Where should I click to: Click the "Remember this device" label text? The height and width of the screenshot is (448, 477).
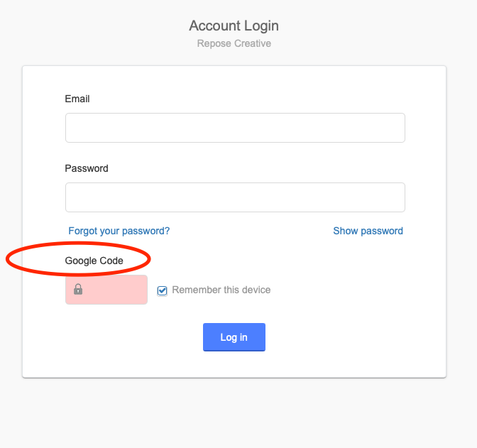click(221, 290)
